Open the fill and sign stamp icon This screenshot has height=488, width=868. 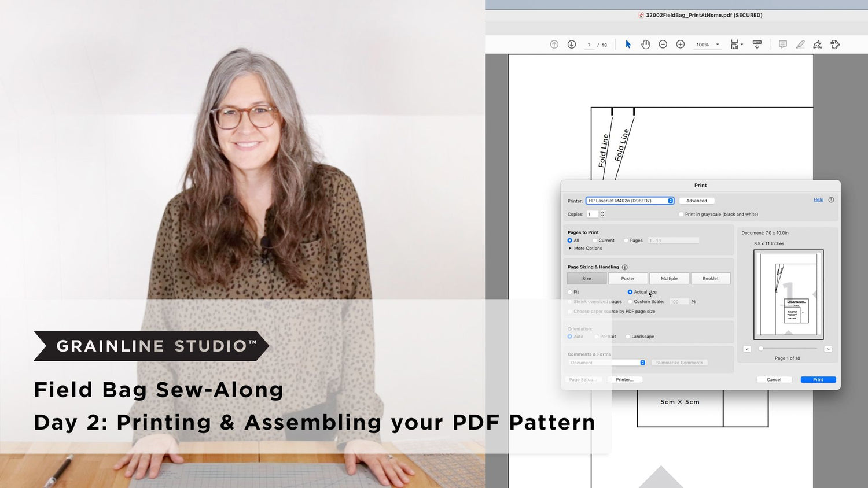[835, 45]
